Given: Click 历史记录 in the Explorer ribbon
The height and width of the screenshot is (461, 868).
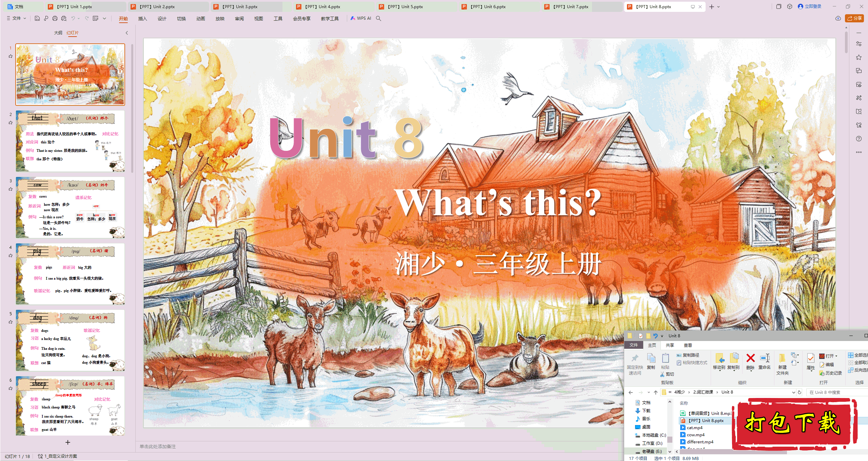Looking at the screenshot, I should point(831,373).
